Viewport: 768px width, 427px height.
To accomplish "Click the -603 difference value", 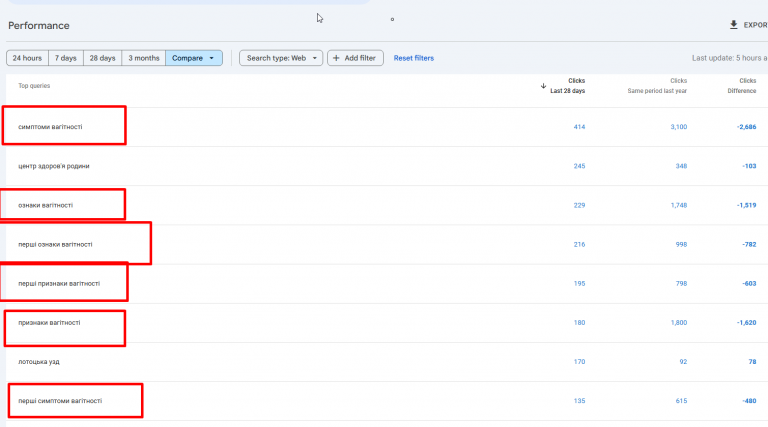I will (x=749, y=284).
